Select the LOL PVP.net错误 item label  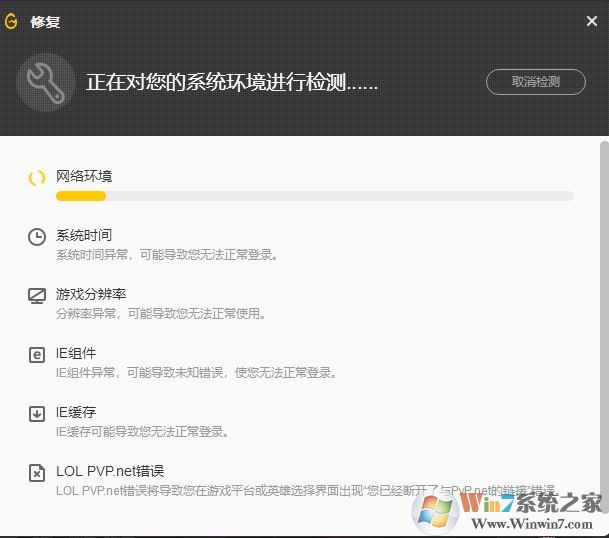coord(110,471)
